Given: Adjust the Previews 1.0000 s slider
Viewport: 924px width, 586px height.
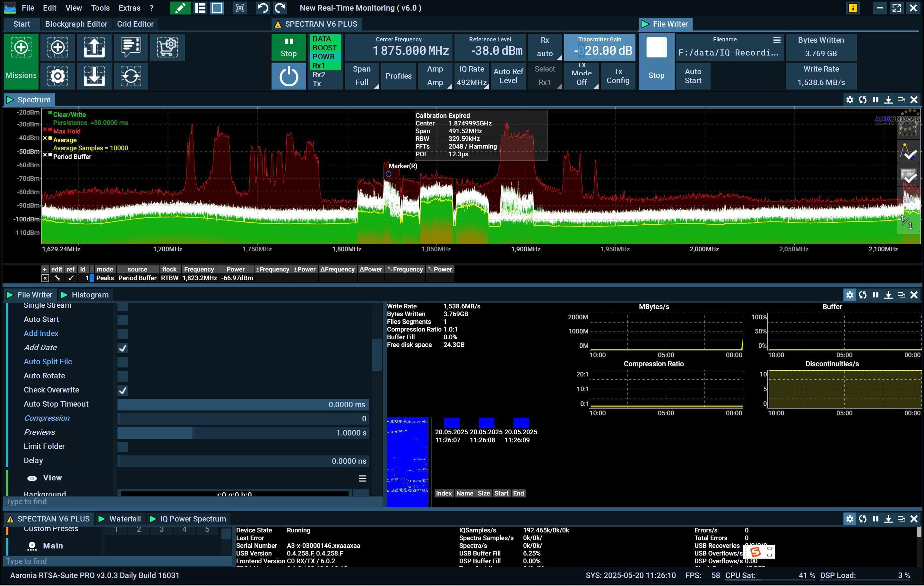Looking at the screenshot, I should tap(243, 433).
